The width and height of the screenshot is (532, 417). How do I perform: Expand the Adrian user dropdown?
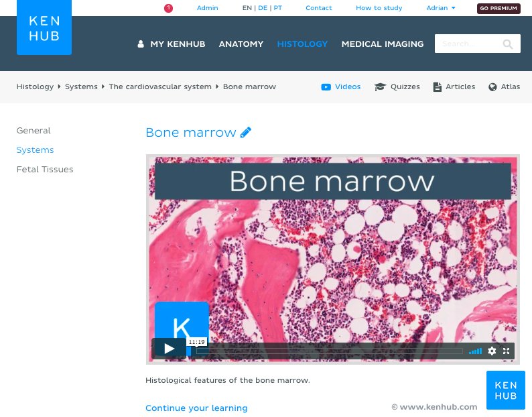[441, 8]
